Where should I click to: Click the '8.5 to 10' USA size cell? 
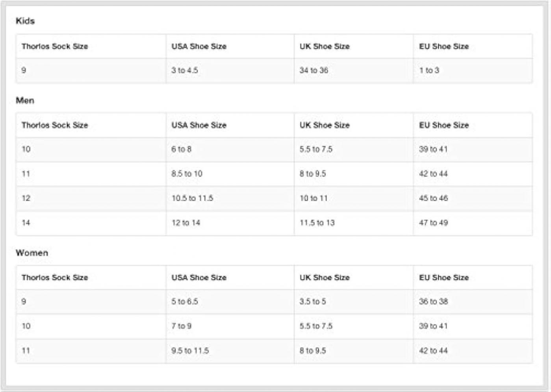[x=187, y=174]
